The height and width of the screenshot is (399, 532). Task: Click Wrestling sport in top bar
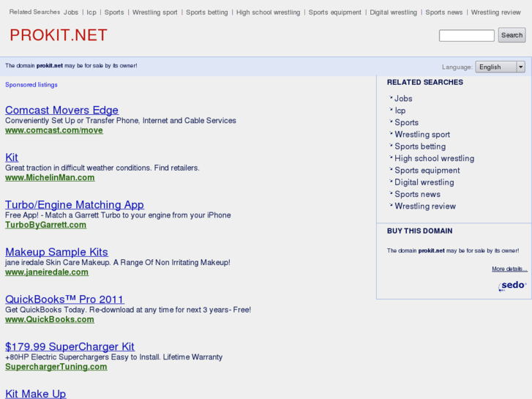point(154,12)
